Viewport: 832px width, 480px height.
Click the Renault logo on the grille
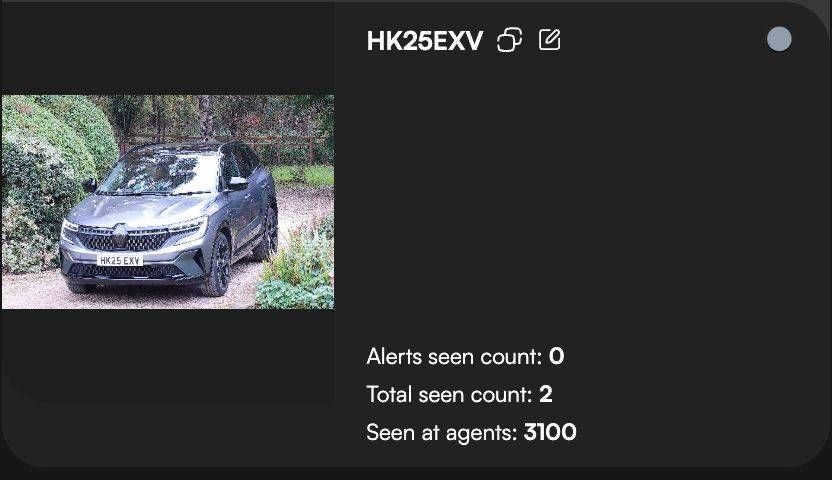tap(120, 235)
